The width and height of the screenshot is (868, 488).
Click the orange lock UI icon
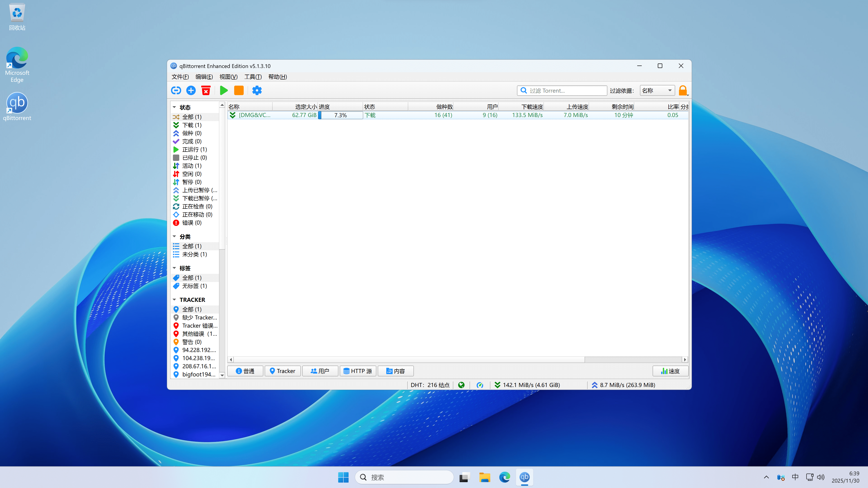pos(683,90)
